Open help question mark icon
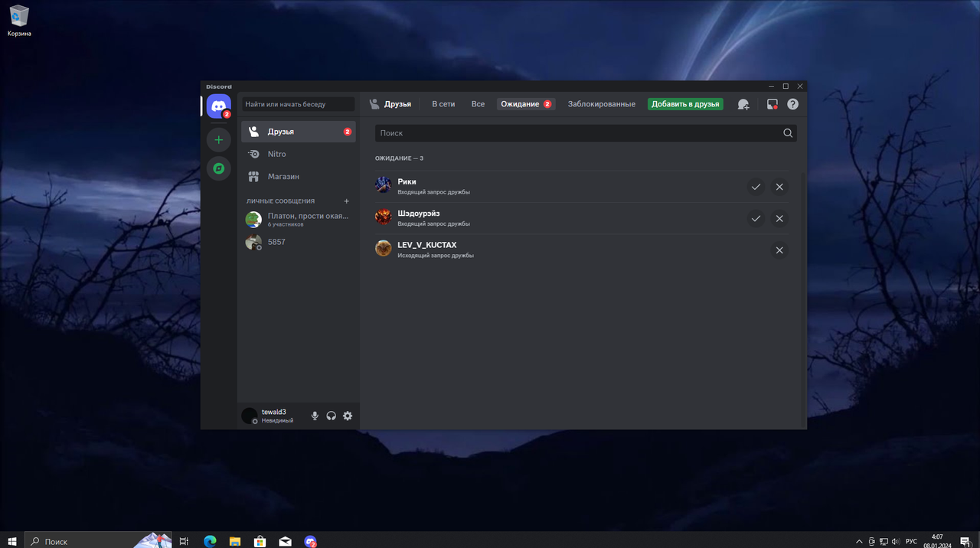The image size is (980, 548). 792,104
